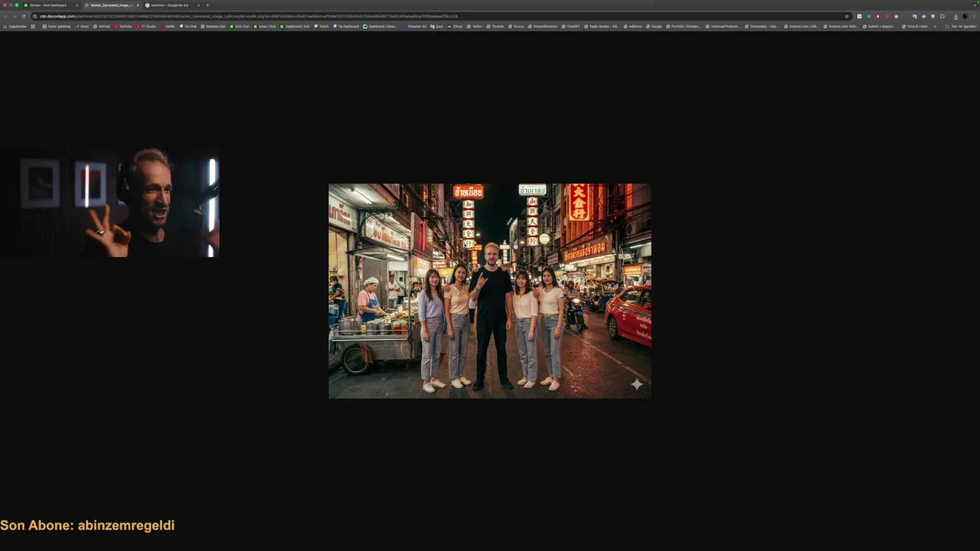
Task: Open the Tüm Yer İşaretleri folder
Action: (x=961, y=26)
